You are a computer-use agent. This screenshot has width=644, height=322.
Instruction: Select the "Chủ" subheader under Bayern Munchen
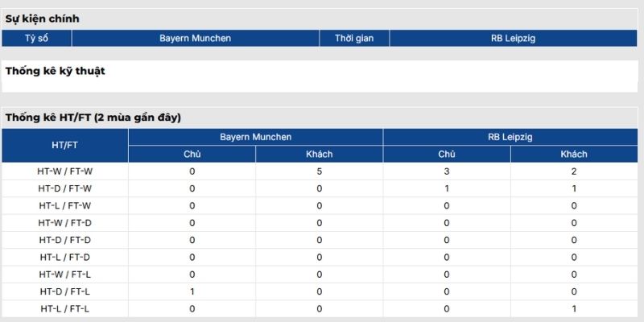(x=192, y=154)
